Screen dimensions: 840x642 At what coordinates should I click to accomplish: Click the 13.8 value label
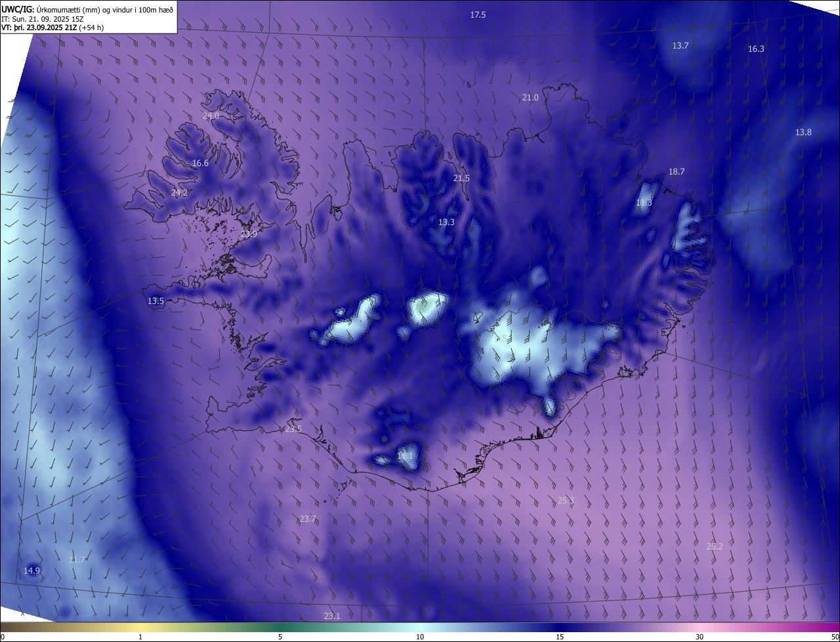[803, 132]
